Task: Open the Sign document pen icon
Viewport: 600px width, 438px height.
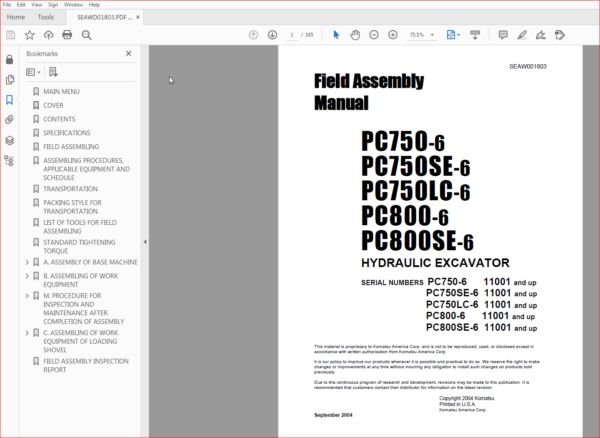Action: [540, 35]
